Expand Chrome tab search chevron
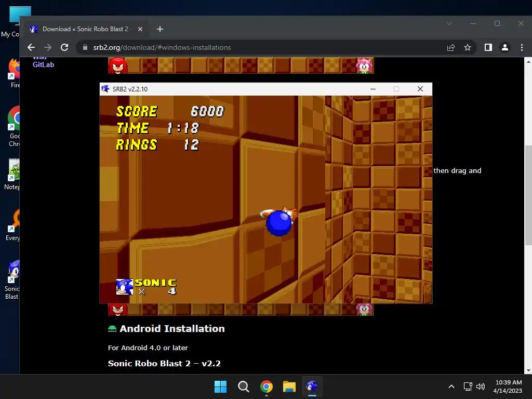Viewport: 532px width, 399px height. tap(449, 23)
